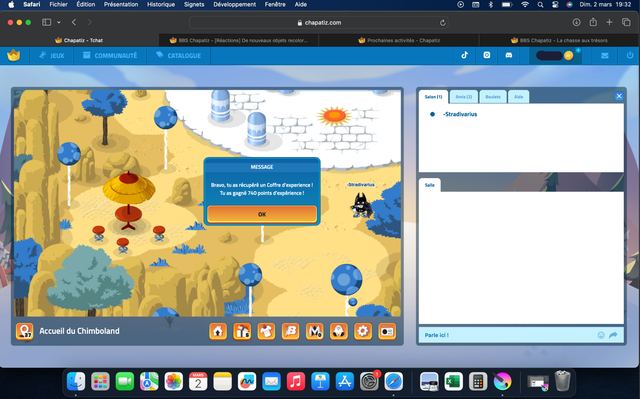640x399 pixels.
Task: Open the t-shirt wardrobe icon
Action: pos(266,331)
